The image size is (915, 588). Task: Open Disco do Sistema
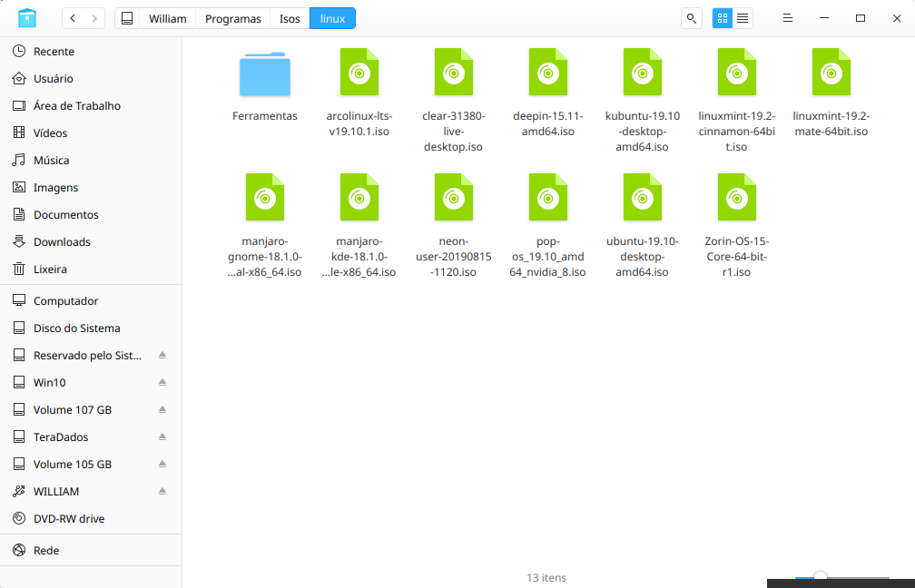pos(91,328)
